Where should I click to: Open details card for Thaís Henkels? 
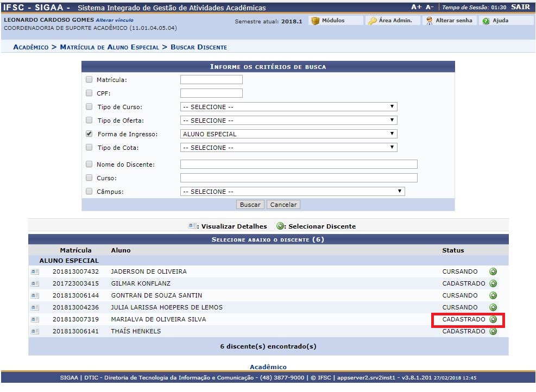[x=35, y=331]
